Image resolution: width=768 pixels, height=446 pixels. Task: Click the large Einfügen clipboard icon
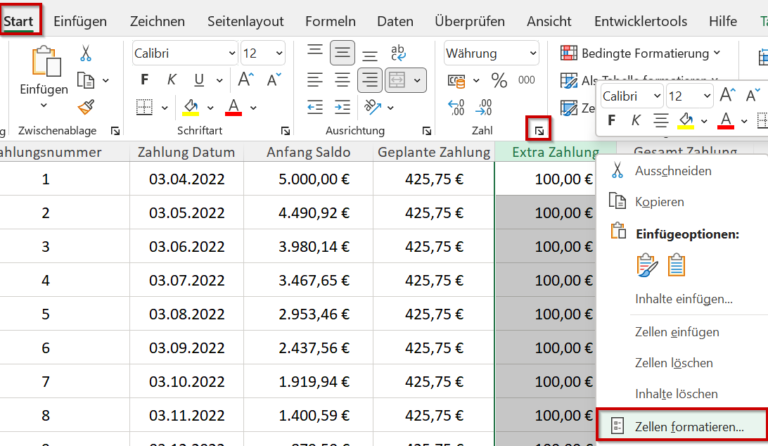coord(46,62)
